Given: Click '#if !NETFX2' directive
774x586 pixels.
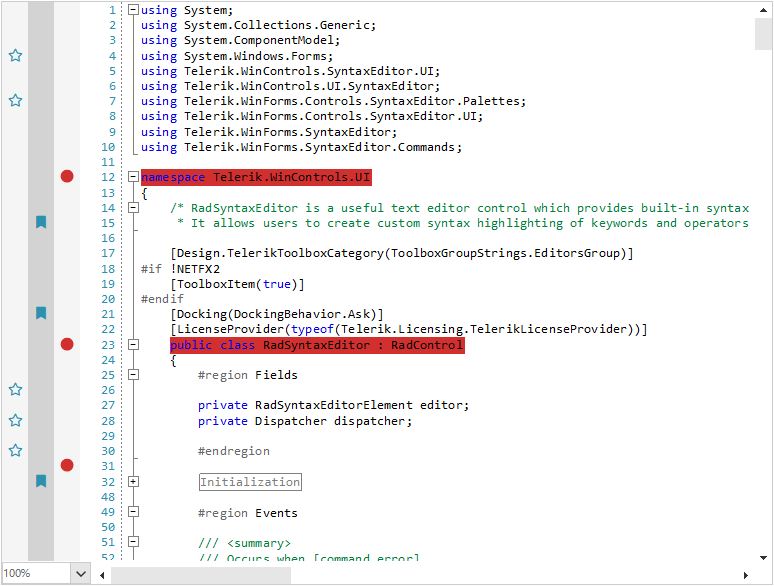Looking at the screenshot, I should (x=180, y=269).
